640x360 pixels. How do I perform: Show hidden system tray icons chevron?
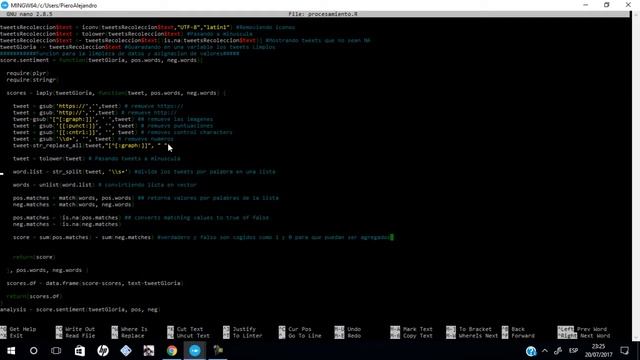pos(544,351)
